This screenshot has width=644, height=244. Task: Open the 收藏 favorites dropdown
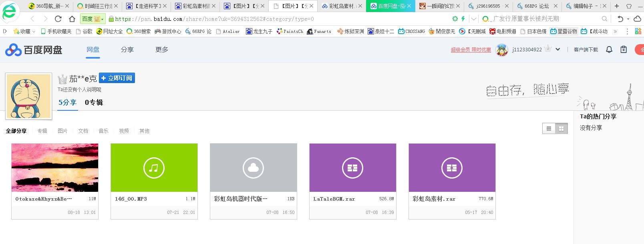(24, 31)
